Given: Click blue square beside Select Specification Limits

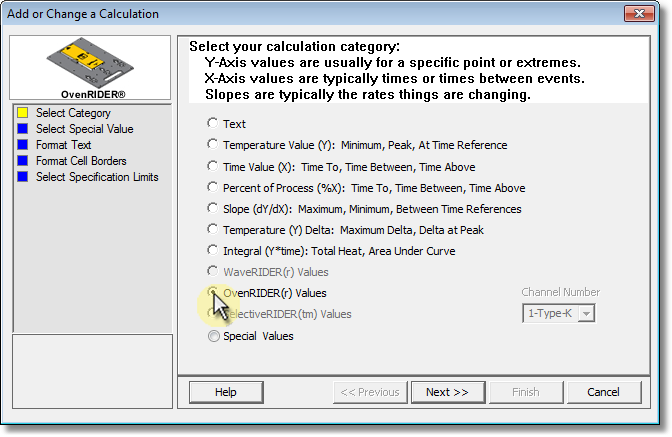Looking at the screenshot, I should pyautogui.click(x=23, y=177).
